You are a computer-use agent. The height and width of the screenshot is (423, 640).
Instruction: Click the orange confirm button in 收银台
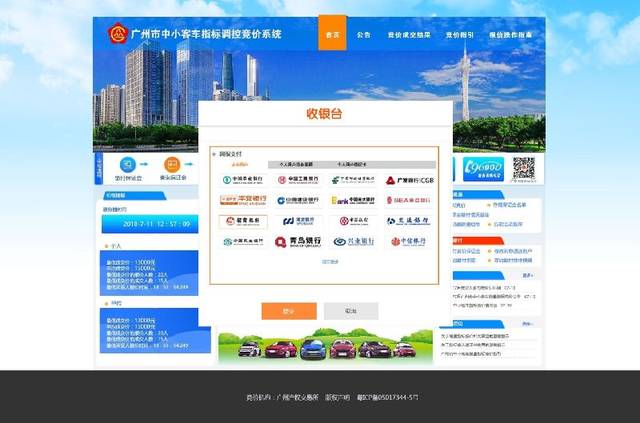289,311
